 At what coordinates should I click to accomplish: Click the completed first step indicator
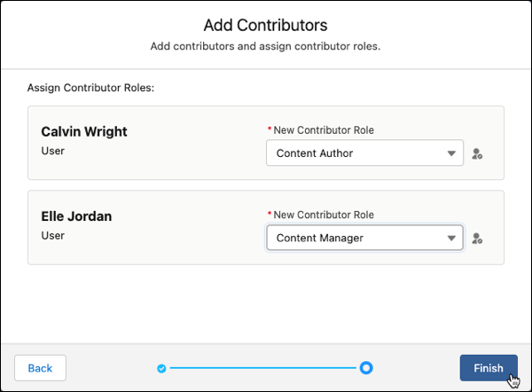(161, 368)
